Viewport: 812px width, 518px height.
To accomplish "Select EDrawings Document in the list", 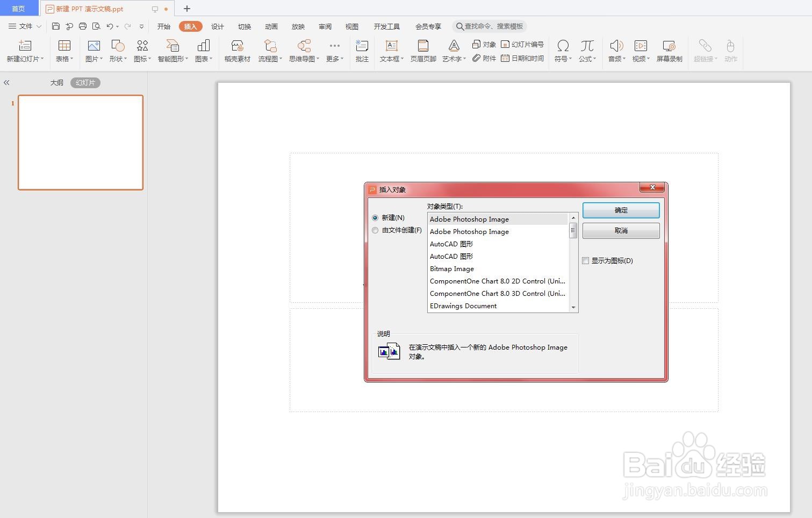I will 498,306.
